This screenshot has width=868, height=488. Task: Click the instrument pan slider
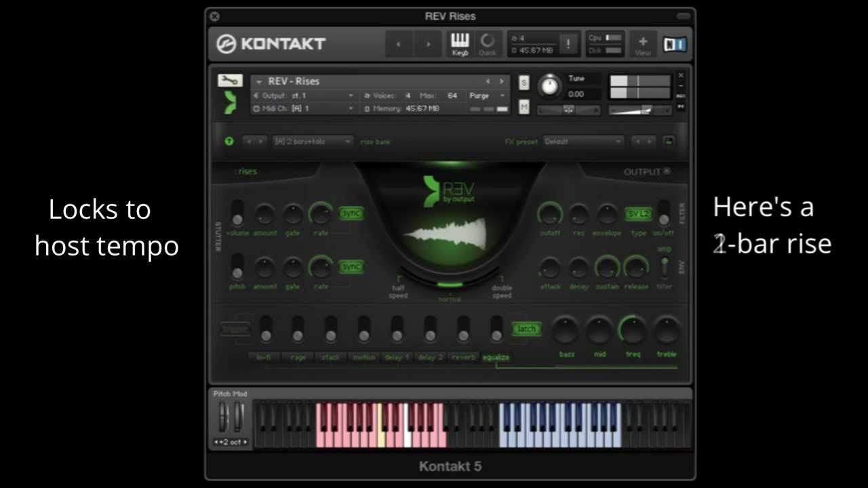pos(568,110)
